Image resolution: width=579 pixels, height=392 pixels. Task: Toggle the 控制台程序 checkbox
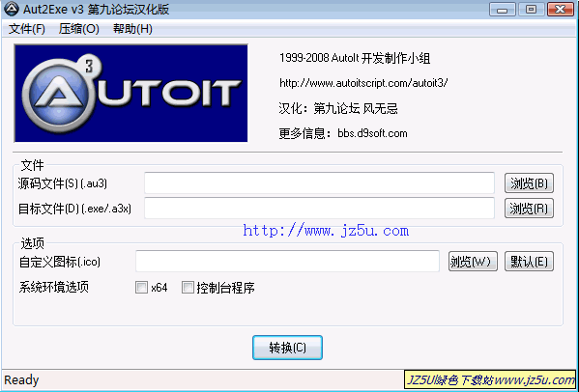tap(188, 288)
